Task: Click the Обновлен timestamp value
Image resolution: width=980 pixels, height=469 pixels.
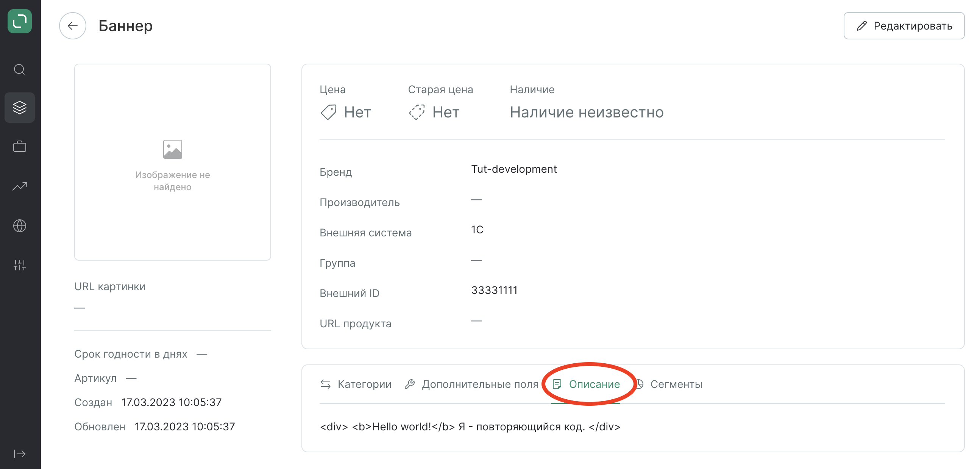Action: [x=185, y=427]
